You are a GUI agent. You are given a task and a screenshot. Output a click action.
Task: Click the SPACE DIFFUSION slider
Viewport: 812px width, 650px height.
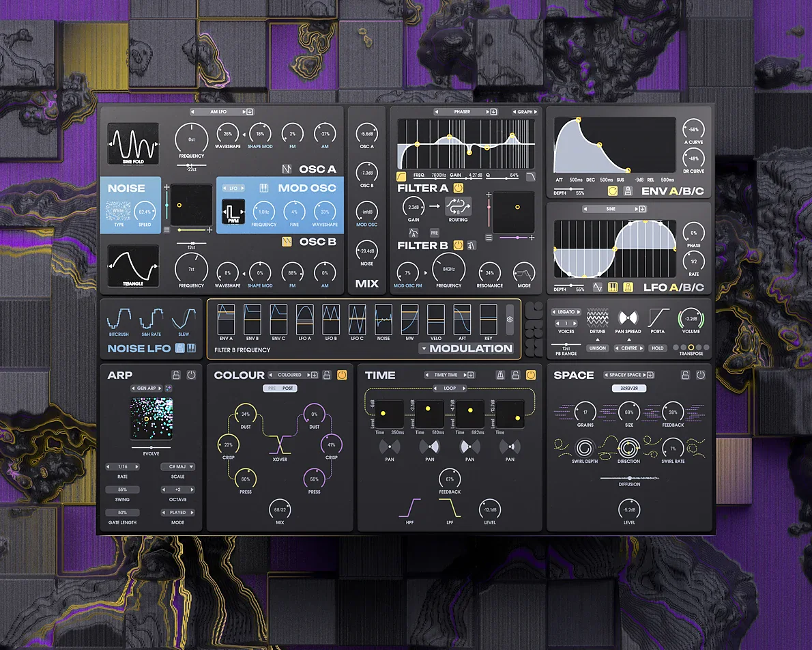point(629,478)
